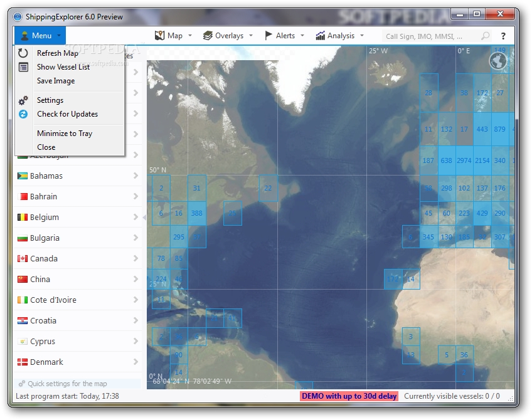This screenshot has width=532, height=420.
Task: Expand the Belgium row chevron
Action: coord(136,217)
